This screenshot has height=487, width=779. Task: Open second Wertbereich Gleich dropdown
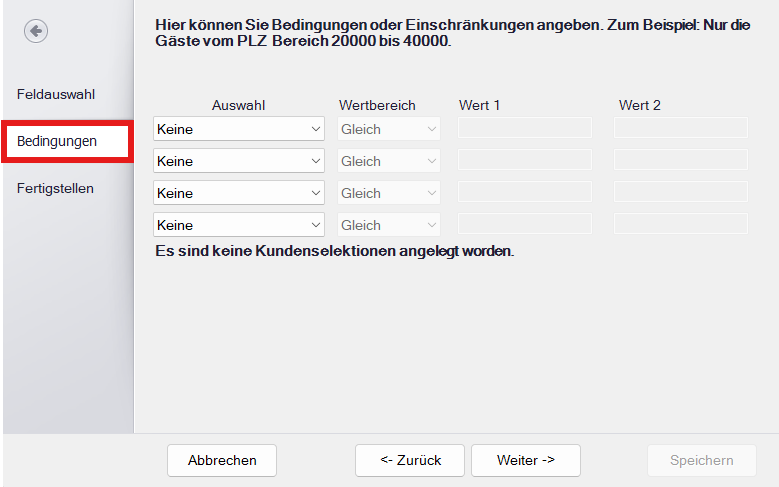click(x=389, y=161)
